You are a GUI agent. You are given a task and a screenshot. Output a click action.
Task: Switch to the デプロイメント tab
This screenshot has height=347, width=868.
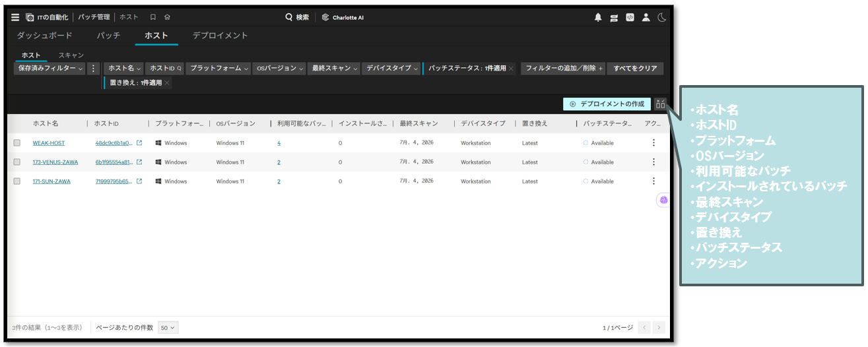click(x=220, y=36)
